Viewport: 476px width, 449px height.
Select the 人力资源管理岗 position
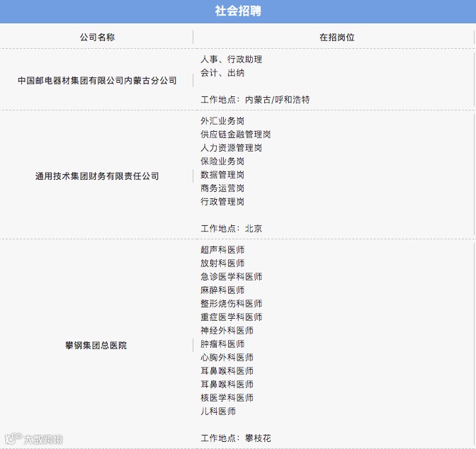[232, 148]
